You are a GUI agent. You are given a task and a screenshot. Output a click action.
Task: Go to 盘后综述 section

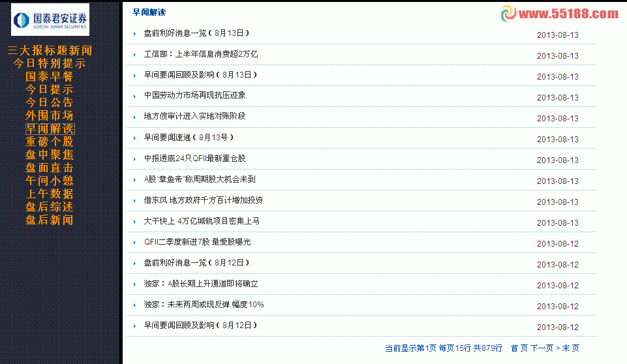pos(50,207)
